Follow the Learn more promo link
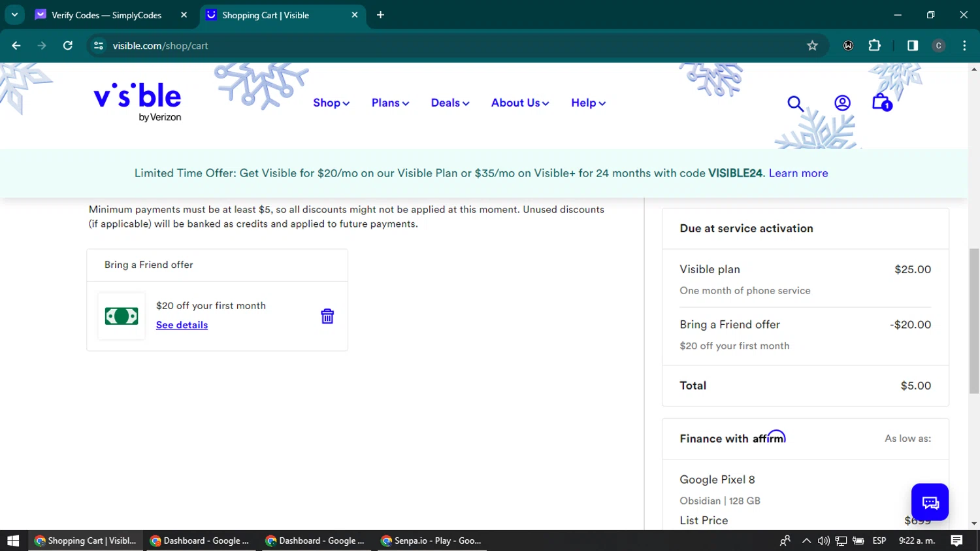Screen dimensions: 980x551 pos(798,173)
